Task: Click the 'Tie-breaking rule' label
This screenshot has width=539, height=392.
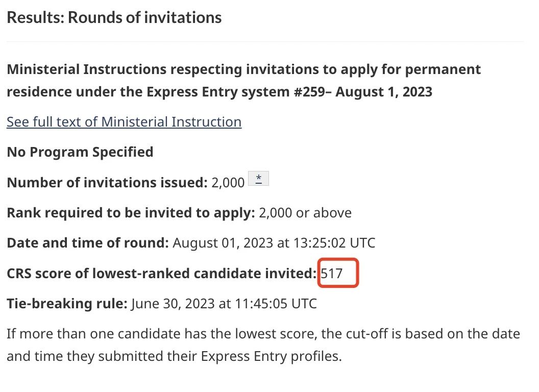Action: pyautogui.click(x=67, y=304)
